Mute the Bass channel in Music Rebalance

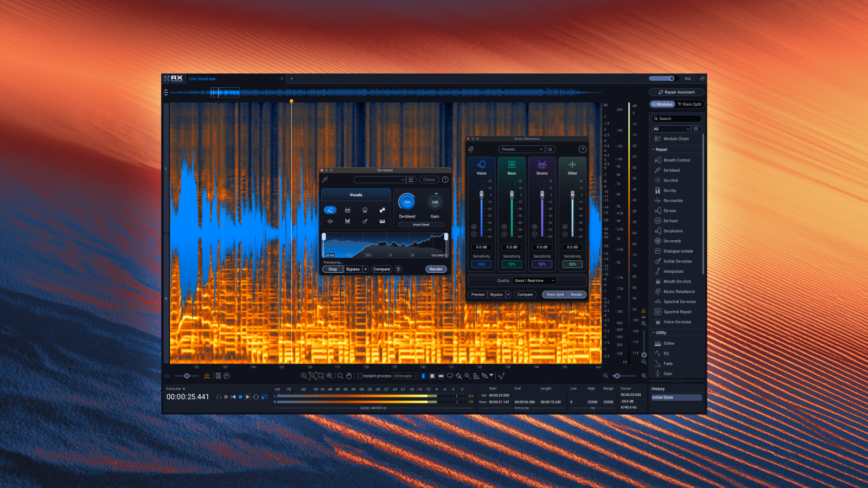point(504,227)
